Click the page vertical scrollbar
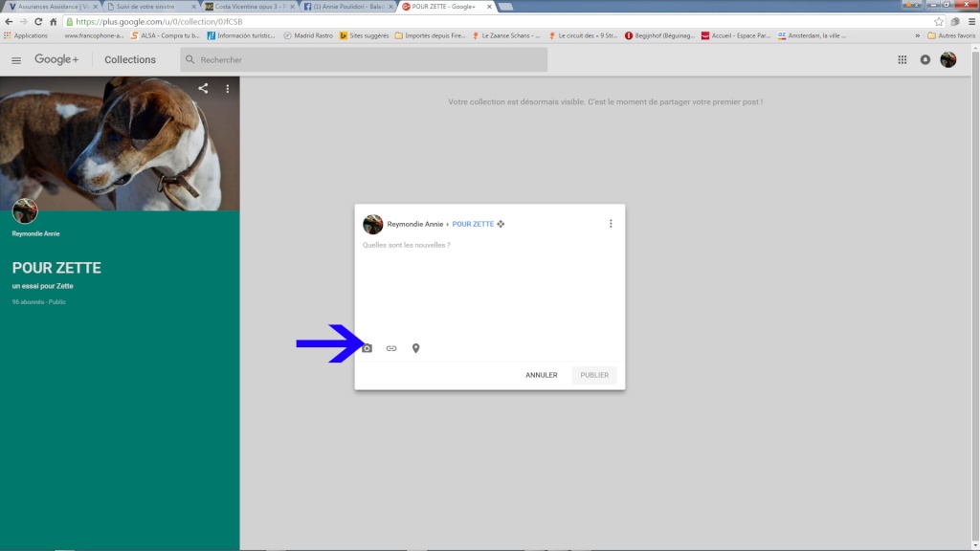Viewport: 980px width, 551px height. (975, 298)
